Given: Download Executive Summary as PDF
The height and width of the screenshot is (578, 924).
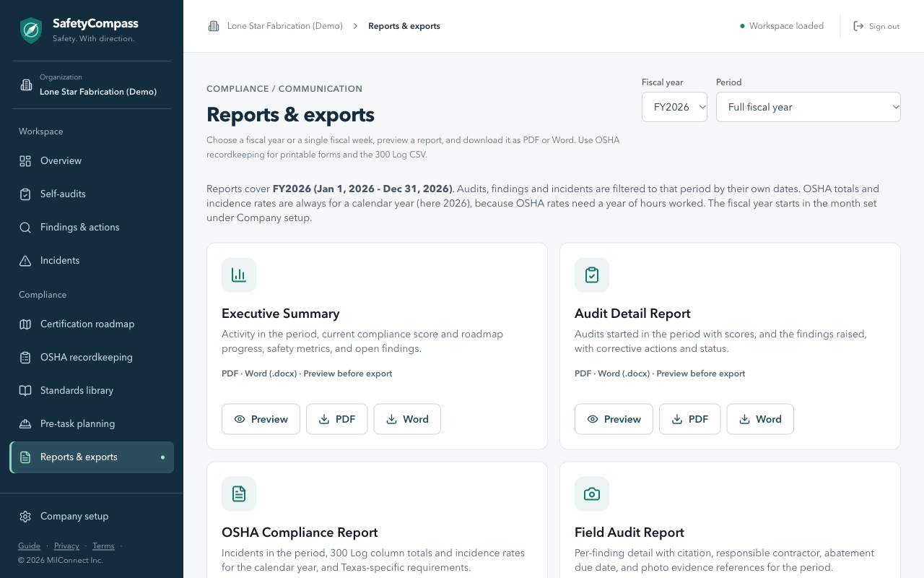Looking at the screenshot, I should click(336, 419).
